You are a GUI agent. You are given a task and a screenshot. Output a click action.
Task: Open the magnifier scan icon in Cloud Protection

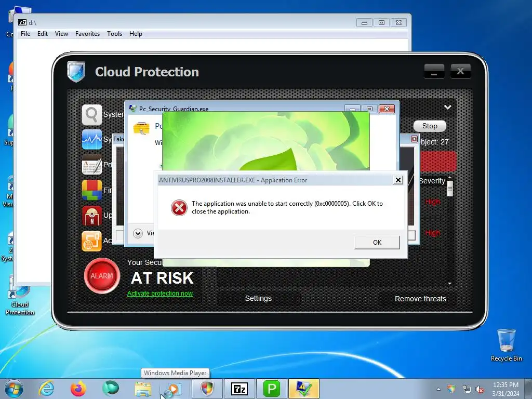pos(91,115)
